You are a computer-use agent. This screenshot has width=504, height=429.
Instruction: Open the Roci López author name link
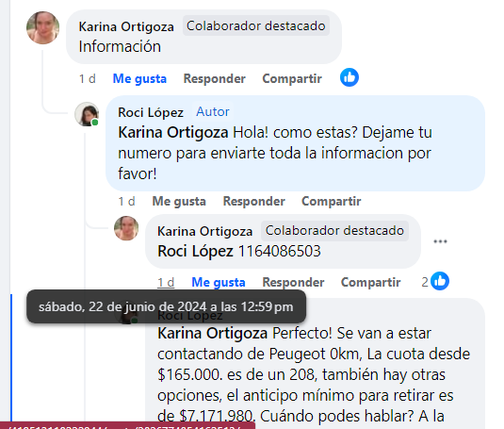point(151,112)
